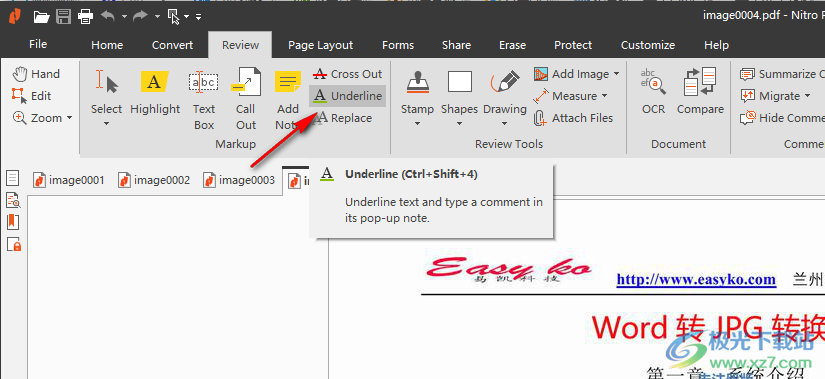Click the Nitro application logo icon
Image resolution: width=825 pixels, height=379 pixels.
pyautogui.click(x=15, y=16)
